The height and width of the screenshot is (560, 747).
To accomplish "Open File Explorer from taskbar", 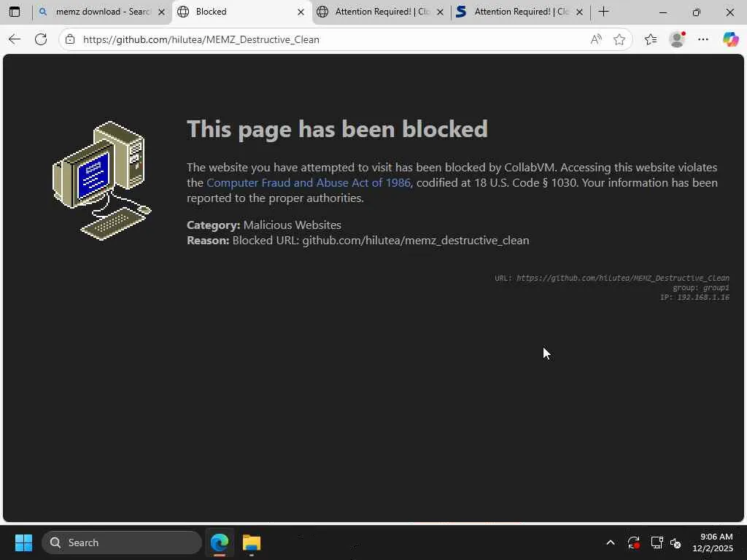I will click(x=251, y=542).
